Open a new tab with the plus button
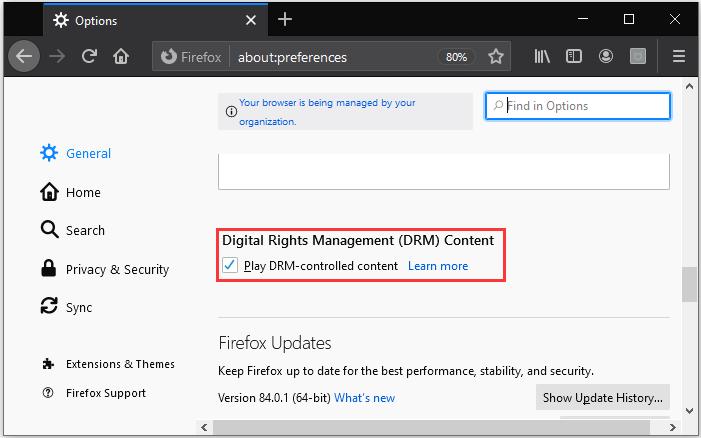 (285, 19)
